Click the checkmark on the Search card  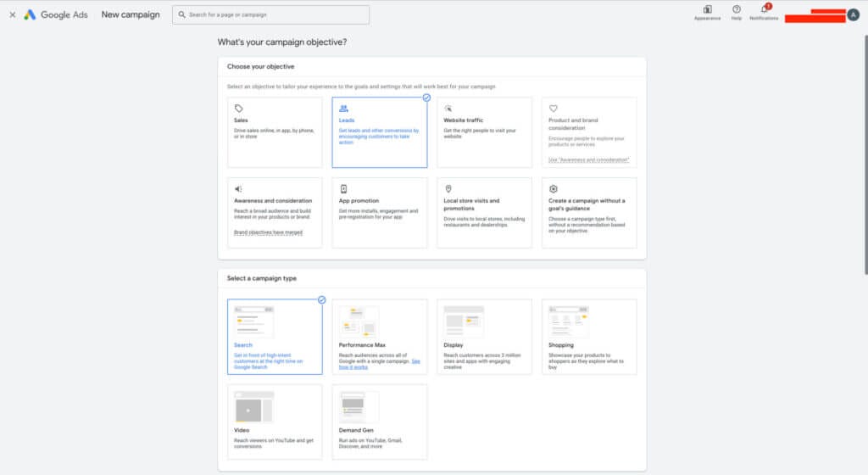click(x=321, y=300)
